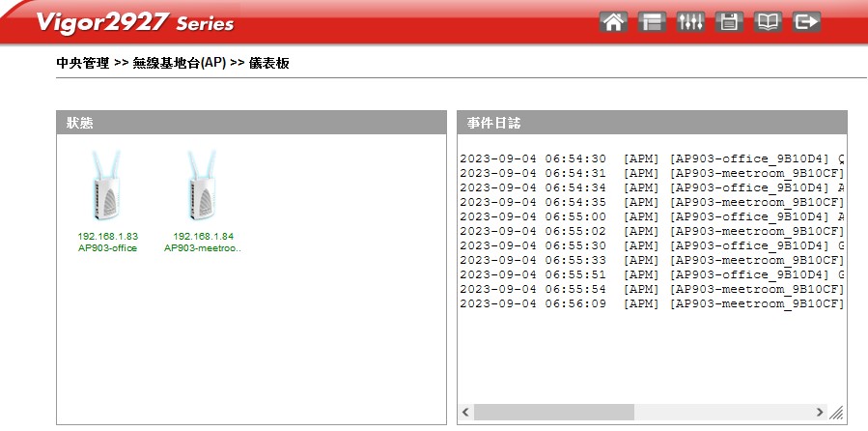
Task: Click the 06:56:09 event log entry
Action: point(652,303)
